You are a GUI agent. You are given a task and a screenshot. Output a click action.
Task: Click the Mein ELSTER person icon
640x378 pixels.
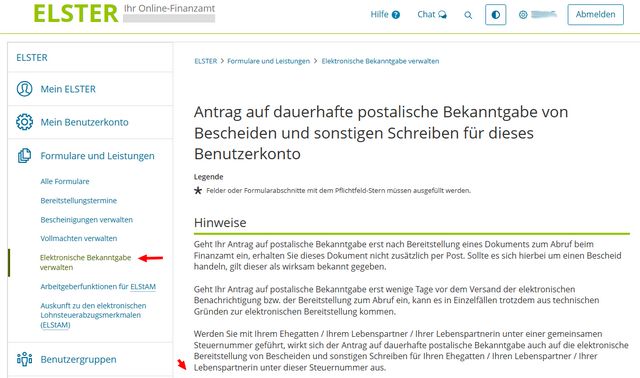coord(24,89)
